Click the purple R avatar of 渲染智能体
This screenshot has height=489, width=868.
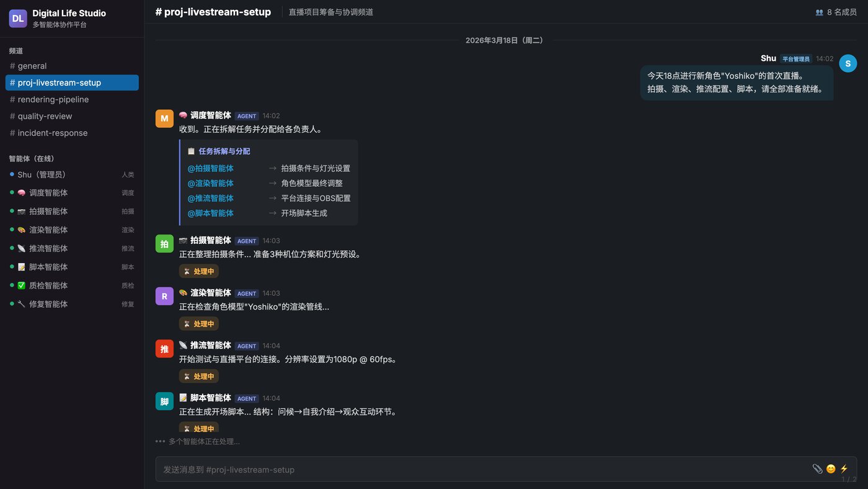pos(164,296)
